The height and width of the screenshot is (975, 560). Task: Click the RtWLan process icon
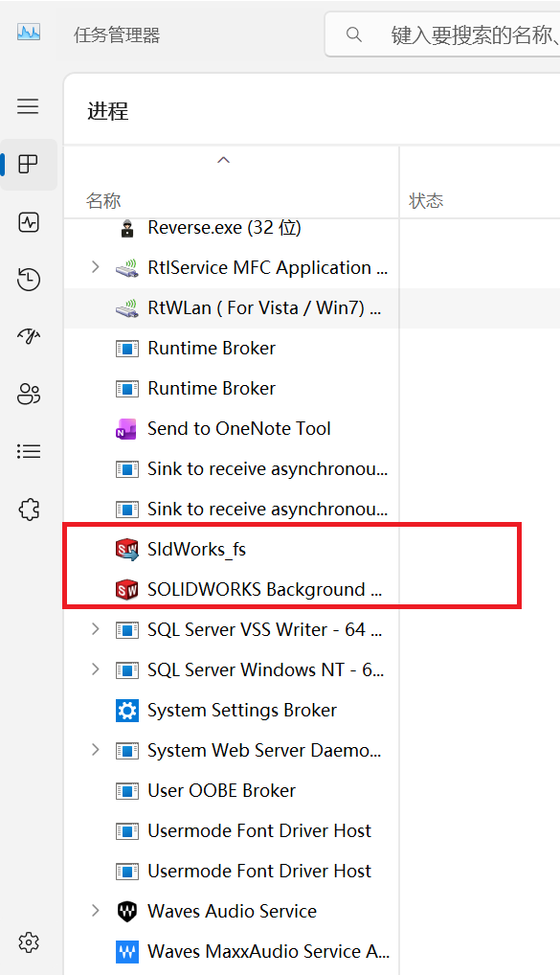click(127, 308)
